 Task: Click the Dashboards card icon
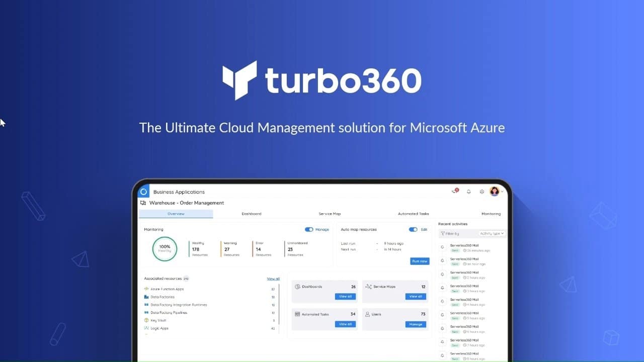297,287
